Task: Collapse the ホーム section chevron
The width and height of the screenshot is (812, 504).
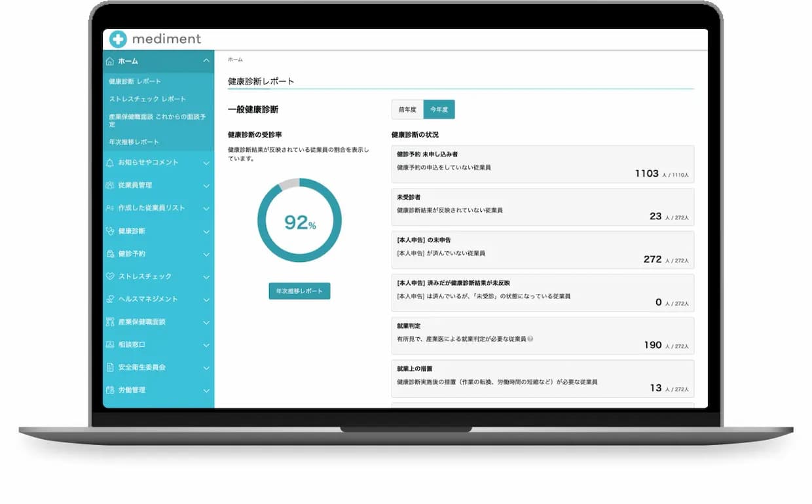Action: pyautogui.click(x=206, y=61)
